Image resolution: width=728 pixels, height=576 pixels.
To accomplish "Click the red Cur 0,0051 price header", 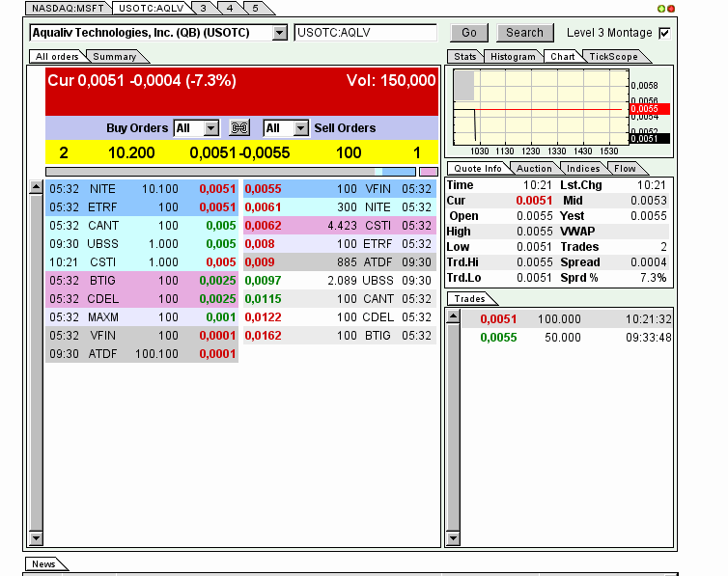I will (242, 92).
